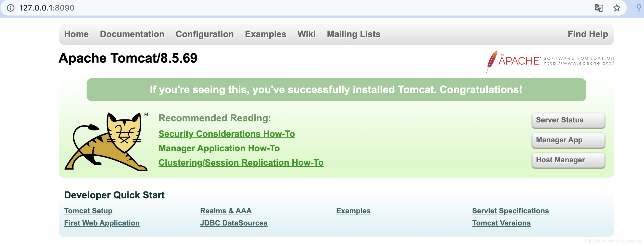Viewport: 644px width, 246px height.
Task: Open the Documentation nav item
Action: (132, 34)
